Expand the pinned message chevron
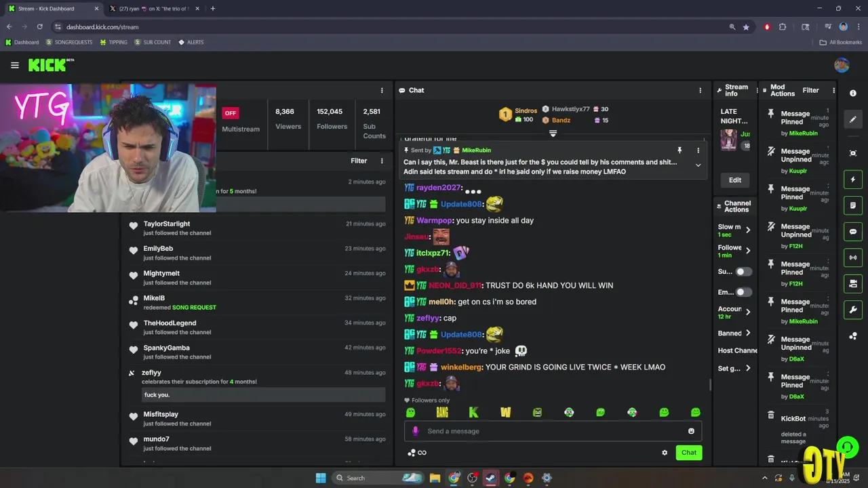Viewport: 868px width, 488px height. tap(698, 165)
